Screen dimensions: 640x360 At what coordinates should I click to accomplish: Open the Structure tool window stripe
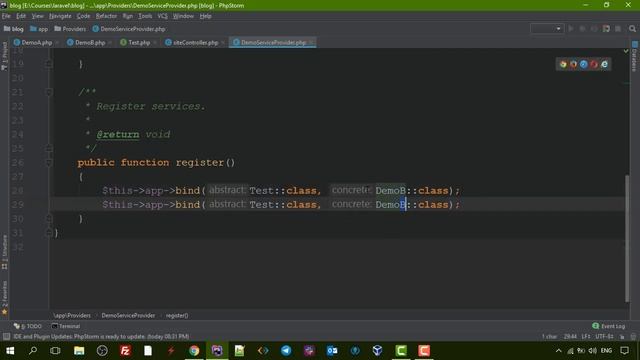coord(4,252)
